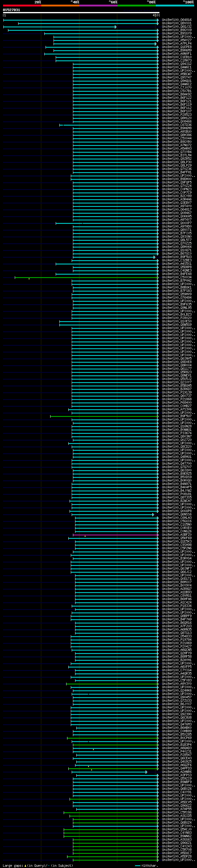Click the UniRef100_Q1EPE8 label
197x868 pixels.
tap(176, 47)
